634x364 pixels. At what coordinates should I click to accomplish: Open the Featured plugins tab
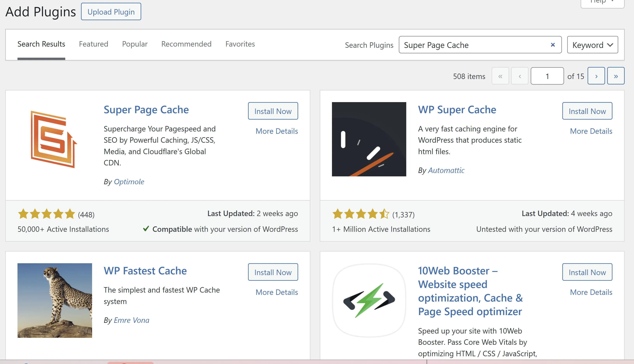[94, 44]
